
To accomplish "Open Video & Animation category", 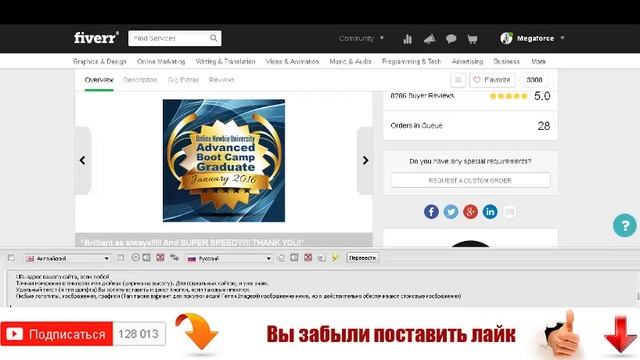I will click(x=292, y=61).
